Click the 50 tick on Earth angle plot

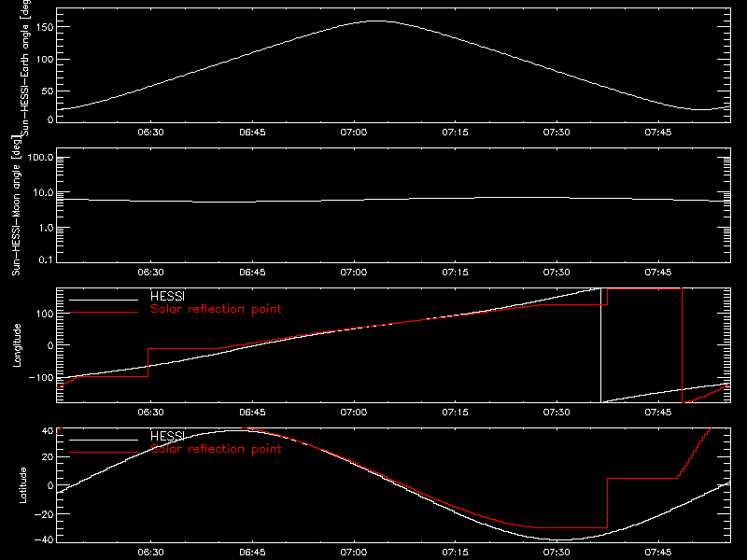point(48,91)
